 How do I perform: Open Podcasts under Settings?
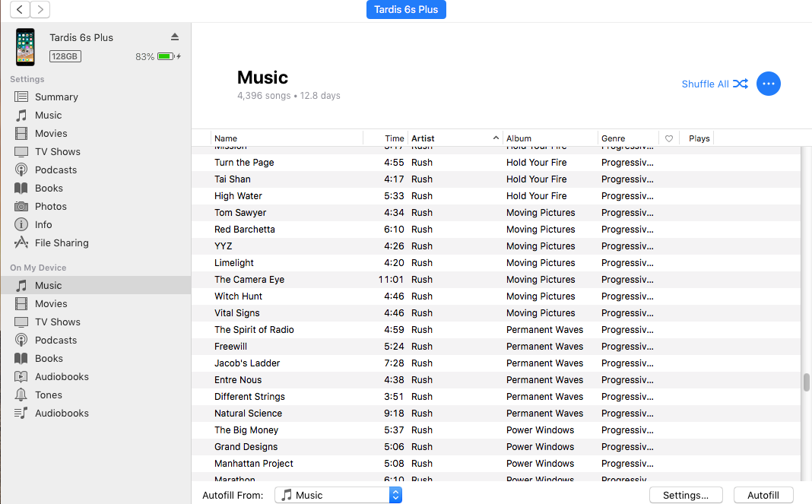coord(56,170)
